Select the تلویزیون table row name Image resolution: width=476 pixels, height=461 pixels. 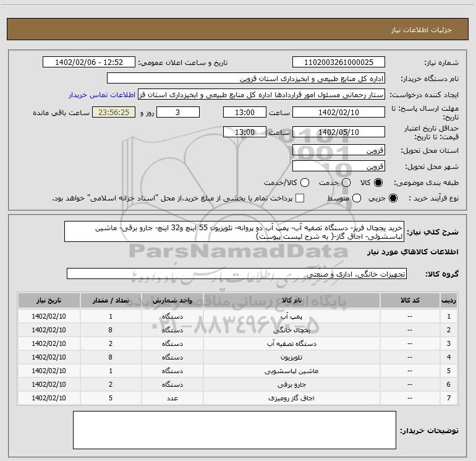[x=291, y=358]
